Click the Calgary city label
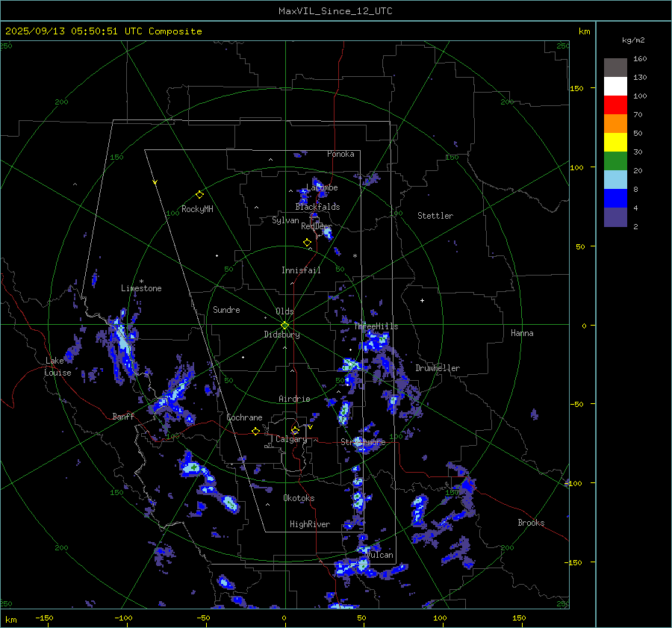Image resolution: width=672 pixels, height=628 pixels. pyautogui.click(x=291, y=439)
